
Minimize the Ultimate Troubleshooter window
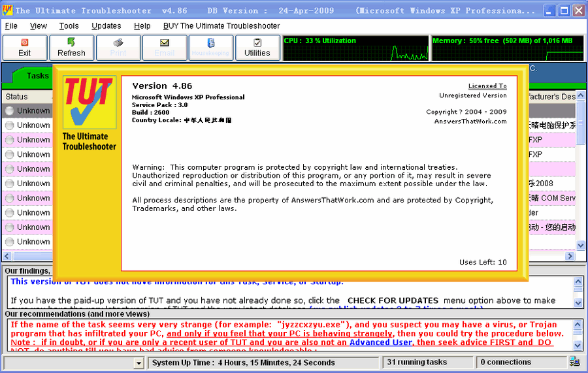[x=549, y=10]
